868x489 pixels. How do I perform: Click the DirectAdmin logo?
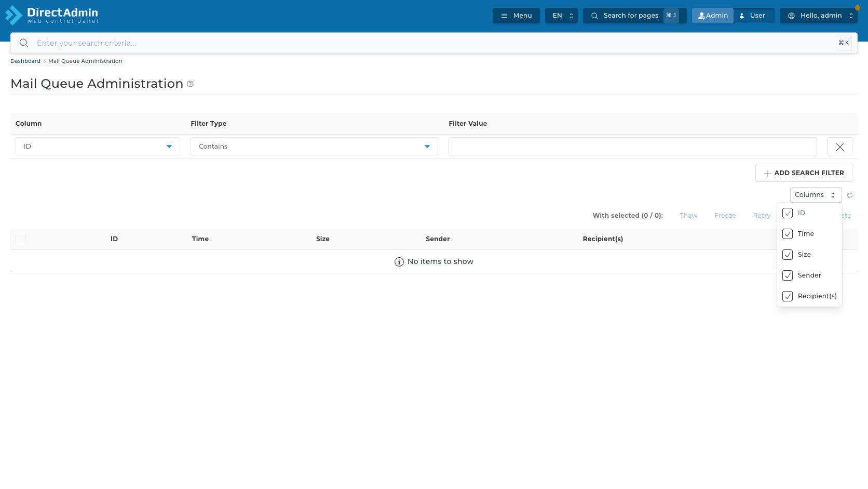(x=51, y=16)
